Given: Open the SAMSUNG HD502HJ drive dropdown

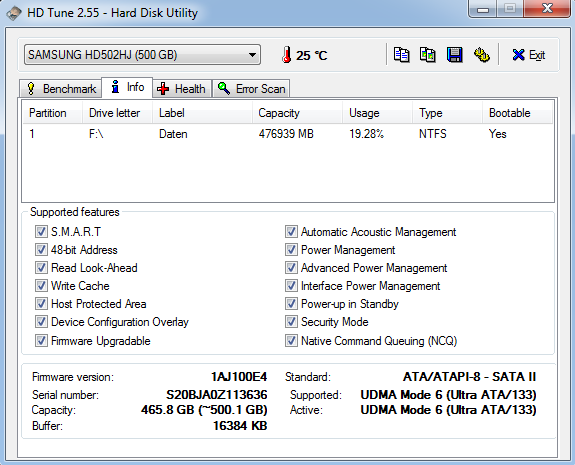Looking at the screenshot, I should [142, 55].
